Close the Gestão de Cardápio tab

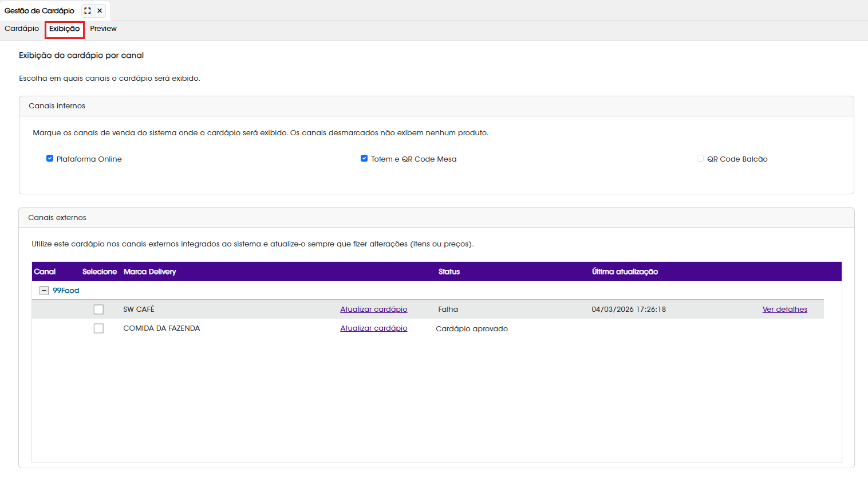point(100,10)
